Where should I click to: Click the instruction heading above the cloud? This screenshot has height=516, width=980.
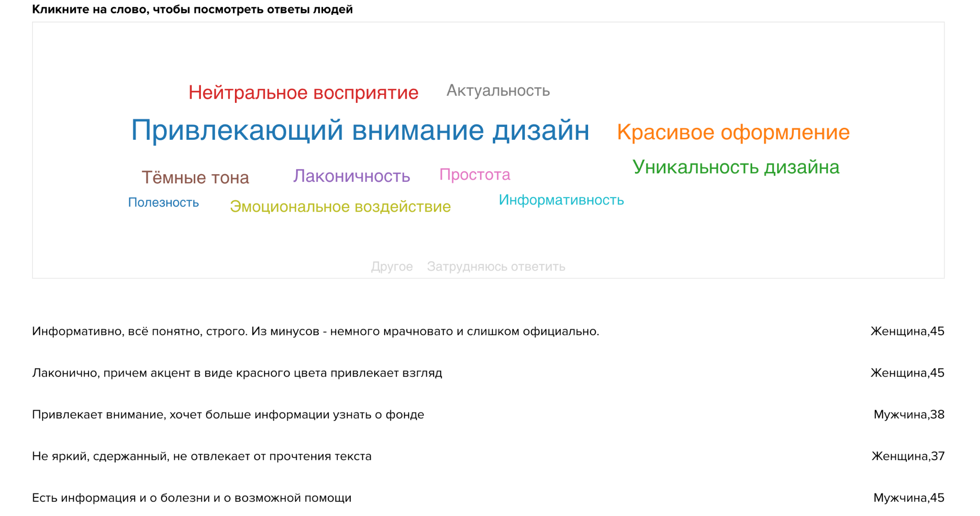pos(192,9)
